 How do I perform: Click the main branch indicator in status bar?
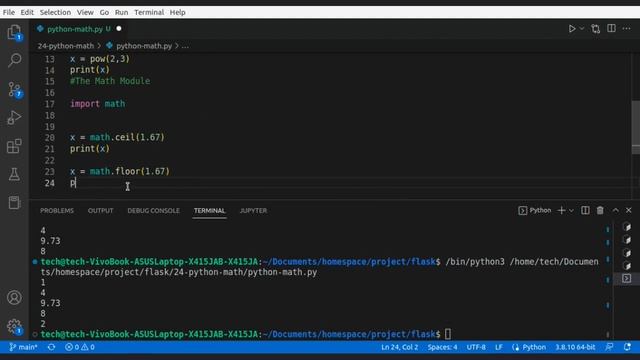(23, 347)
